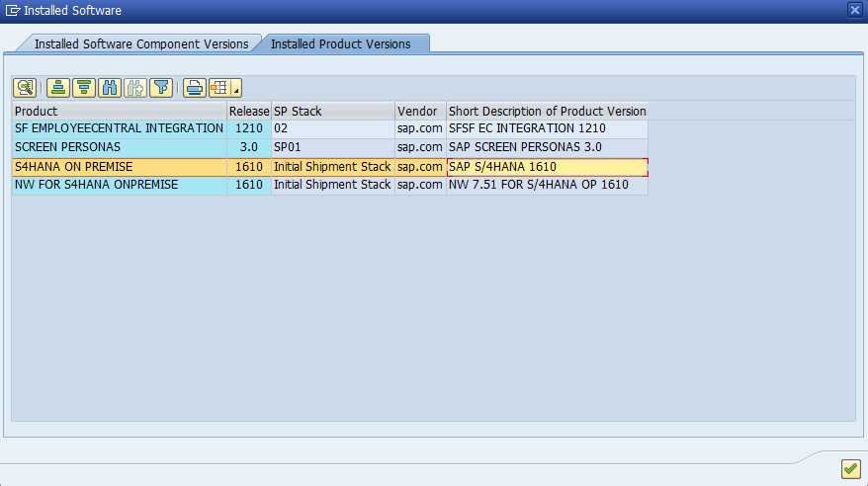This screenshot has height=486, width=868.
Task: Click release 3.0 cell
Action: pyautogui.click(x=249, y=147)
